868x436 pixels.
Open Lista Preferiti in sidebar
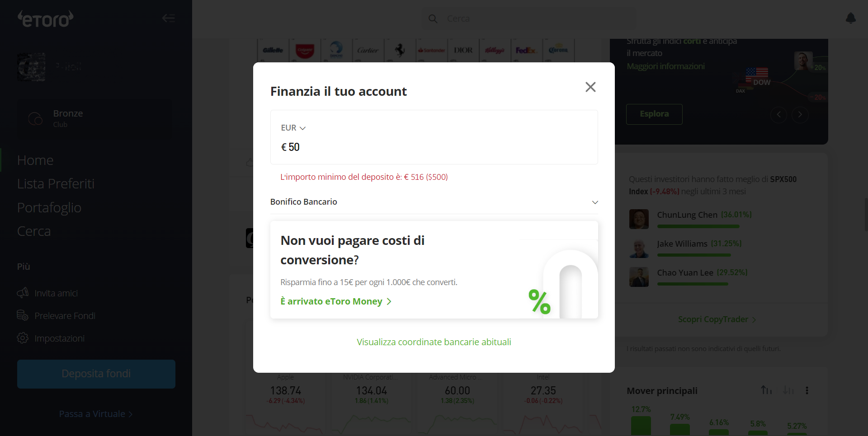56,184
